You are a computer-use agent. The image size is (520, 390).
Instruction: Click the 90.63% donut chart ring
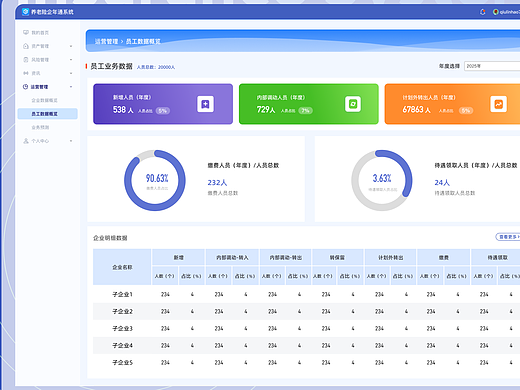click(x=155, y=180)
